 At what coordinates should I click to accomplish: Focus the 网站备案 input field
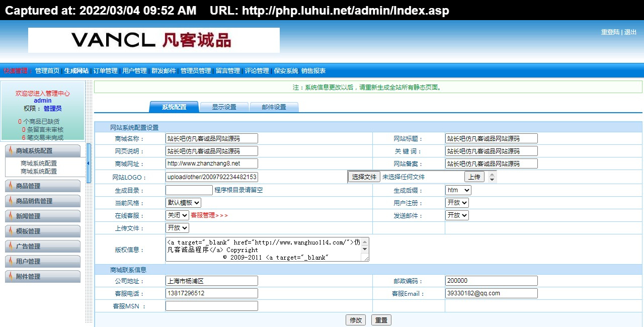492,163
